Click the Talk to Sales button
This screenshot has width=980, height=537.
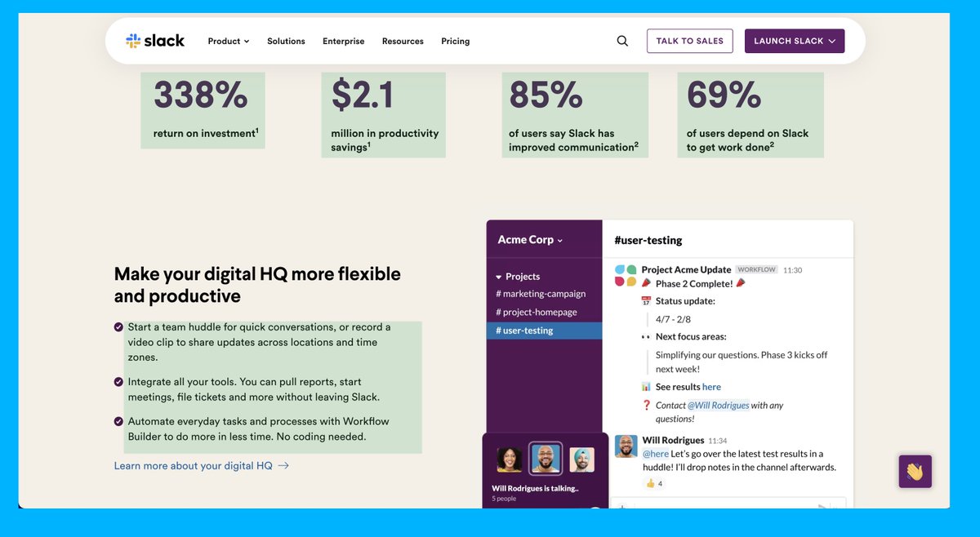pos(690,41)
